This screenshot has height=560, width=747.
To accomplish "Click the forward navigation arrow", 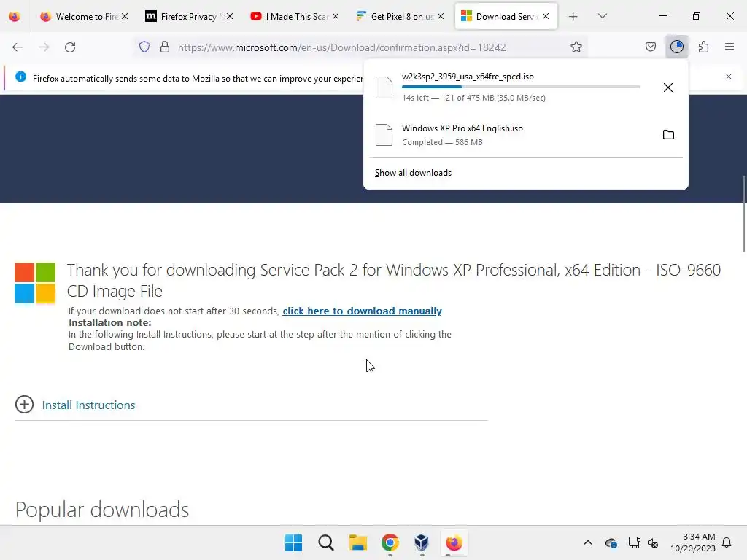I will (x=44, y=47).
